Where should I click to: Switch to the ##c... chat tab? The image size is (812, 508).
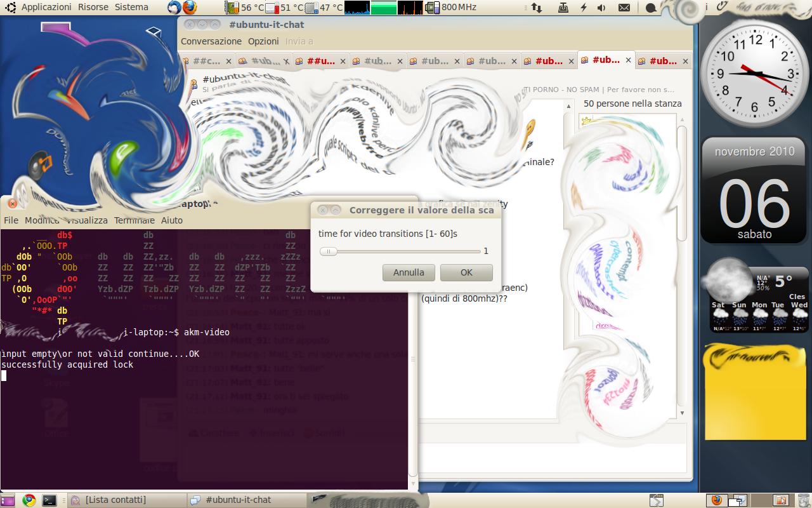coord(206,61)
